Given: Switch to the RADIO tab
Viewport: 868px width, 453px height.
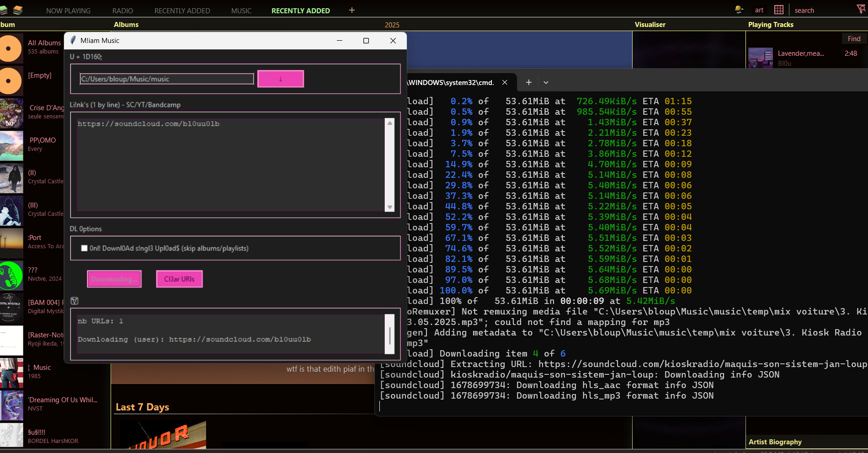Looking at the screenshot, I should [x=122, y=11].
